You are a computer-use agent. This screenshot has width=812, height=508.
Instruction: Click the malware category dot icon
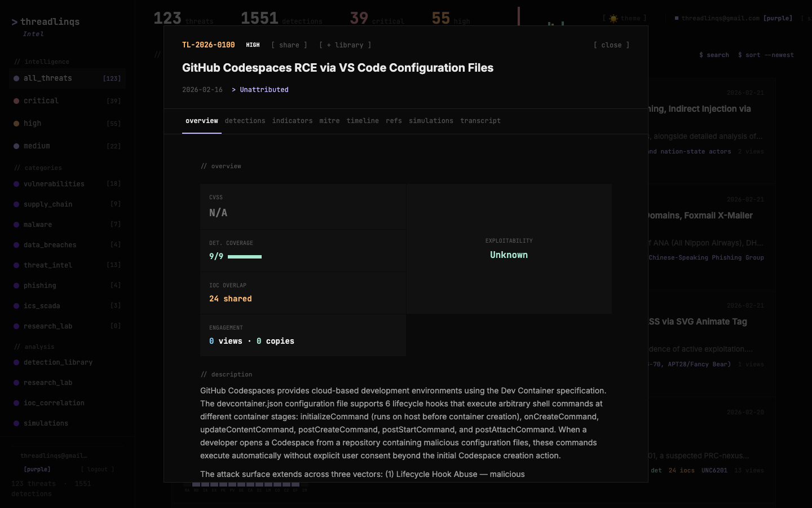pyautogui.click(x=16, y=224)
